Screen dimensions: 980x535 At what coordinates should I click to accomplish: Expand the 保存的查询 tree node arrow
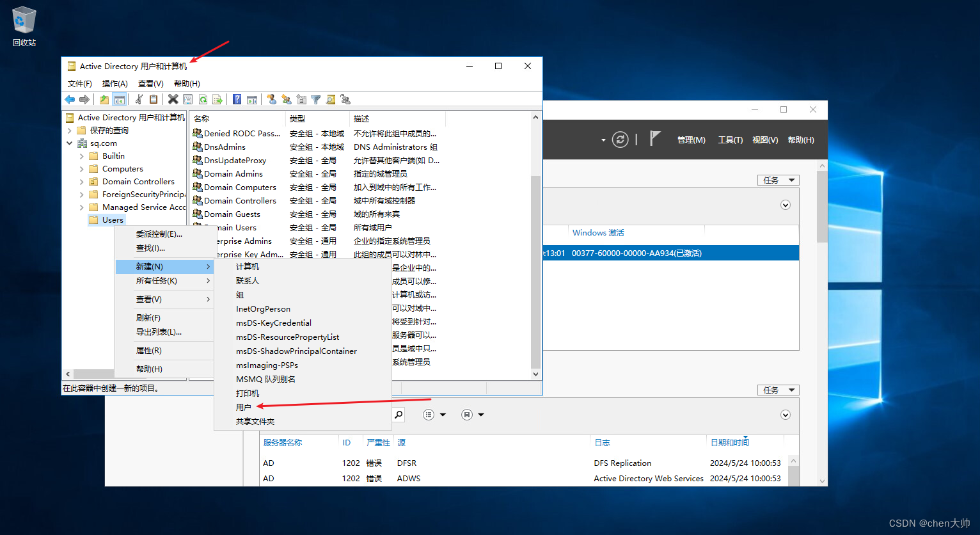tap(70, 131)
